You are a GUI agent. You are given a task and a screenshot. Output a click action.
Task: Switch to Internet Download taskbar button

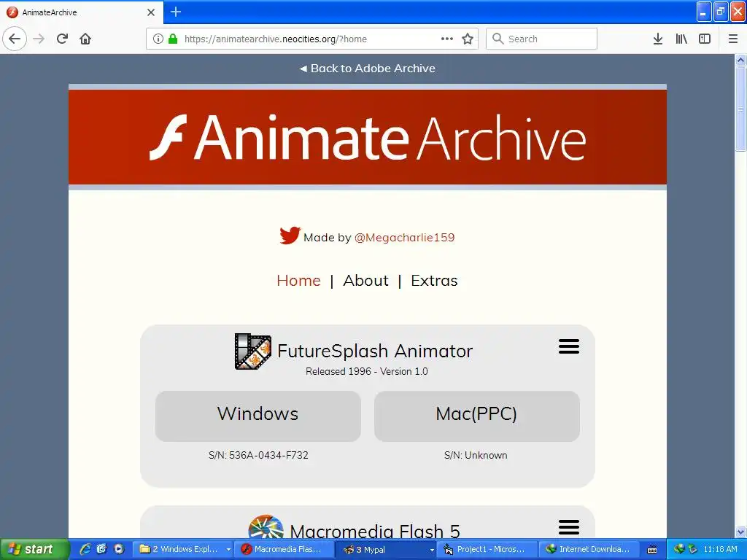(589, 550)
